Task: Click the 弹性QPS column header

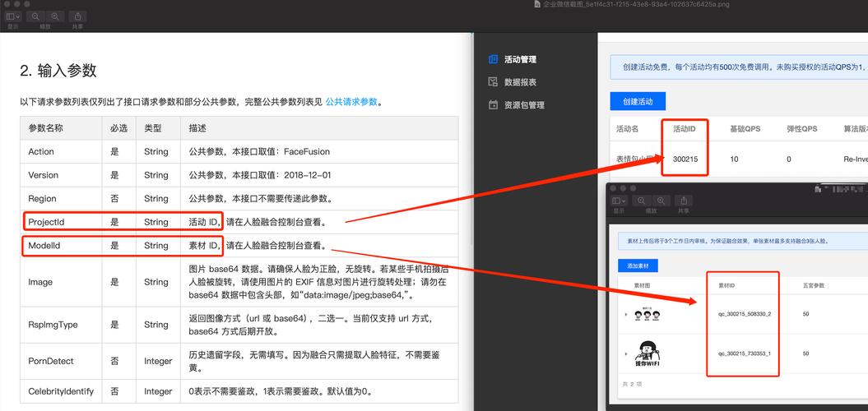Action: [x=803, y=128]
